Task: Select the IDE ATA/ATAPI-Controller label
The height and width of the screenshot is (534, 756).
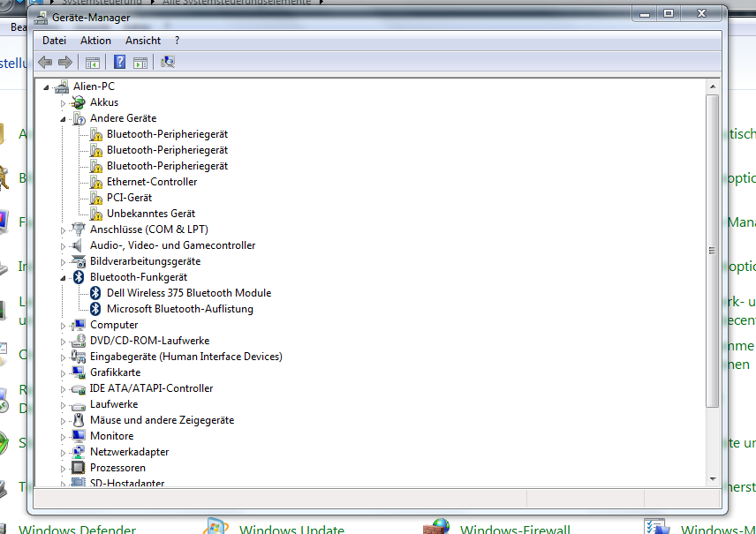Action: click(151, 388)
